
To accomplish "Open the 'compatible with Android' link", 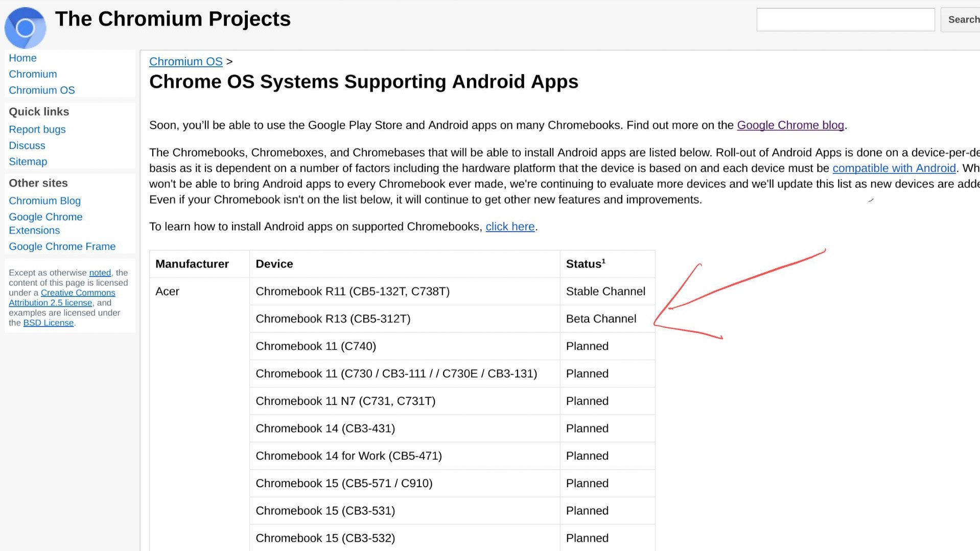I will tap(894, 168).
